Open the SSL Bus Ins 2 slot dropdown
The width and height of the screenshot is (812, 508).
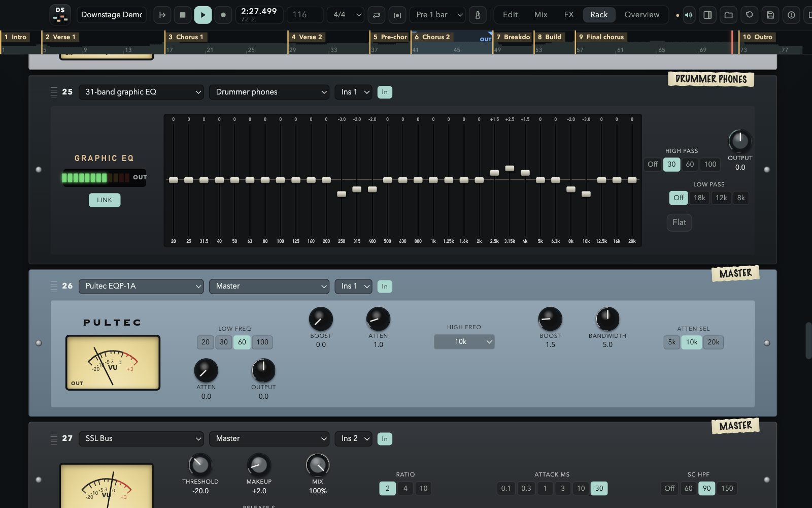tap(353, 438)
